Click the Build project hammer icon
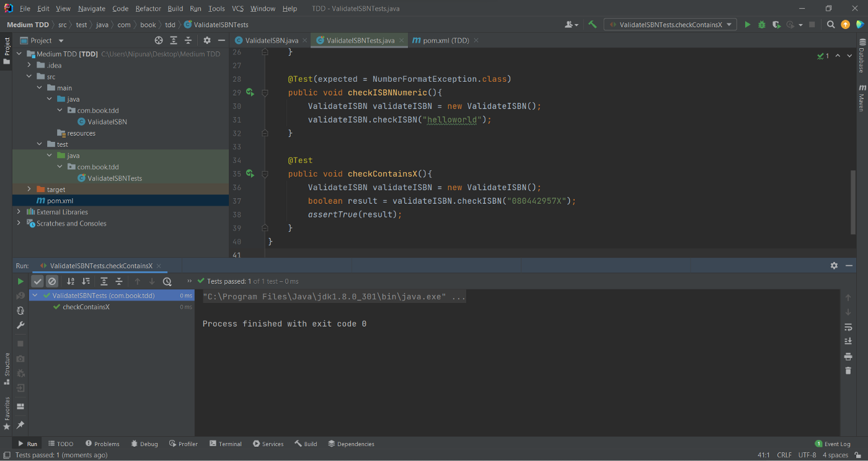 click(x=593, y=25)
